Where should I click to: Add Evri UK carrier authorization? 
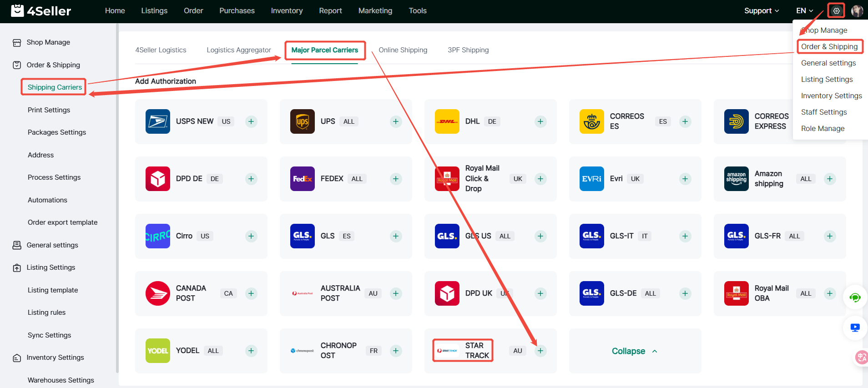pos(685,179)
